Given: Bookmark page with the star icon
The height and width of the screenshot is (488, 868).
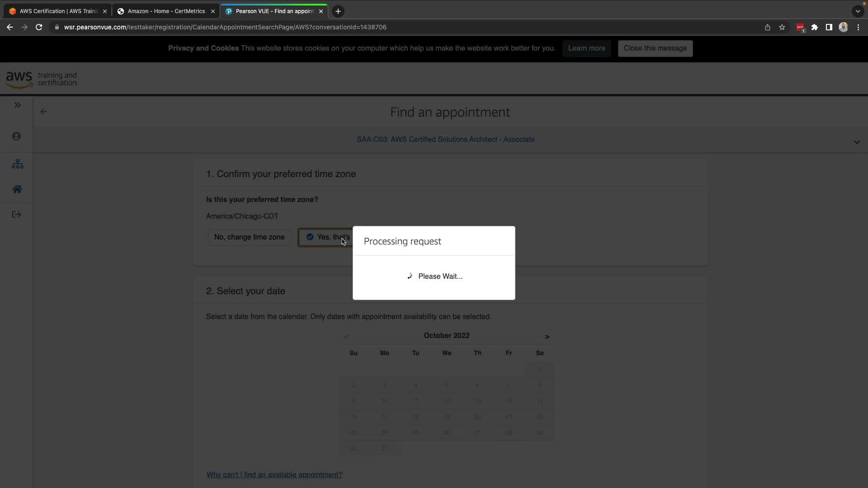Looking at the screenshot, I should point(782,27).
